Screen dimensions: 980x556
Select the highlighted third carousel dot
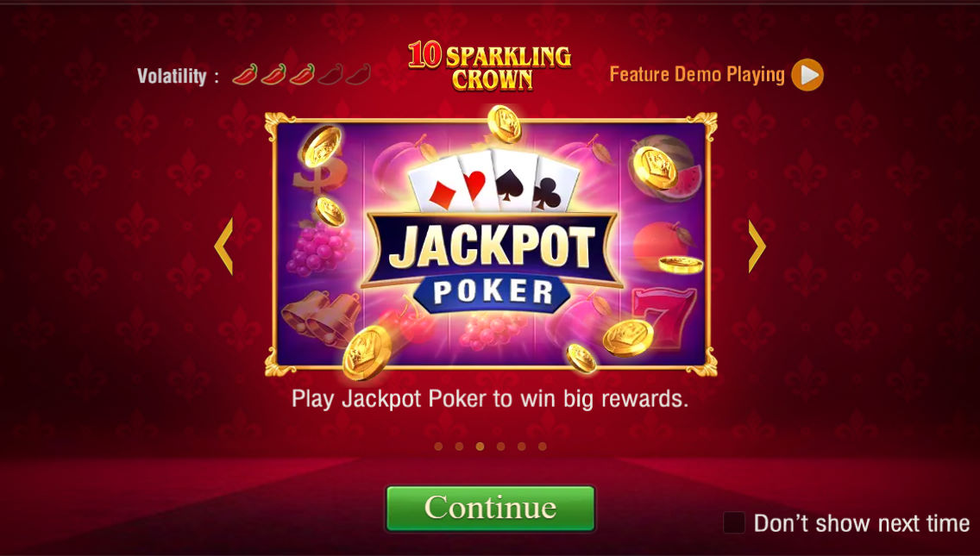480,446
